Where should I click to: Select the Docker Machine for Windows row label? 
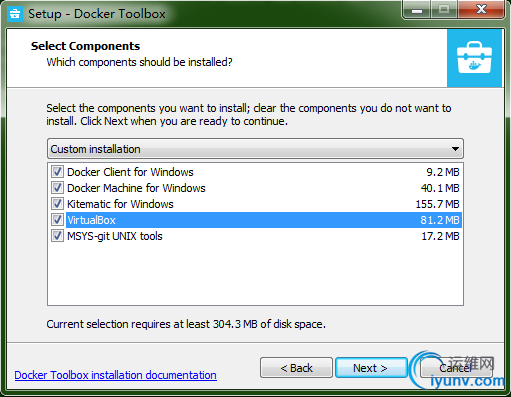136,188
